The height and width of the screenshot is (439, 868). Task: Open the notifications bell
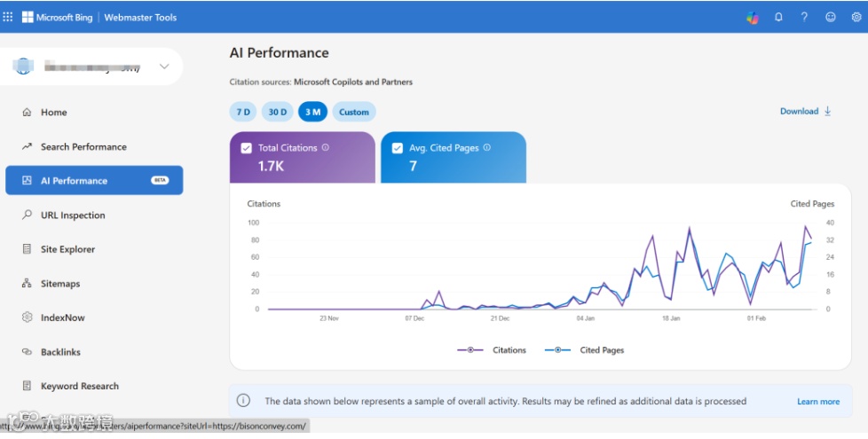point(778,17)
